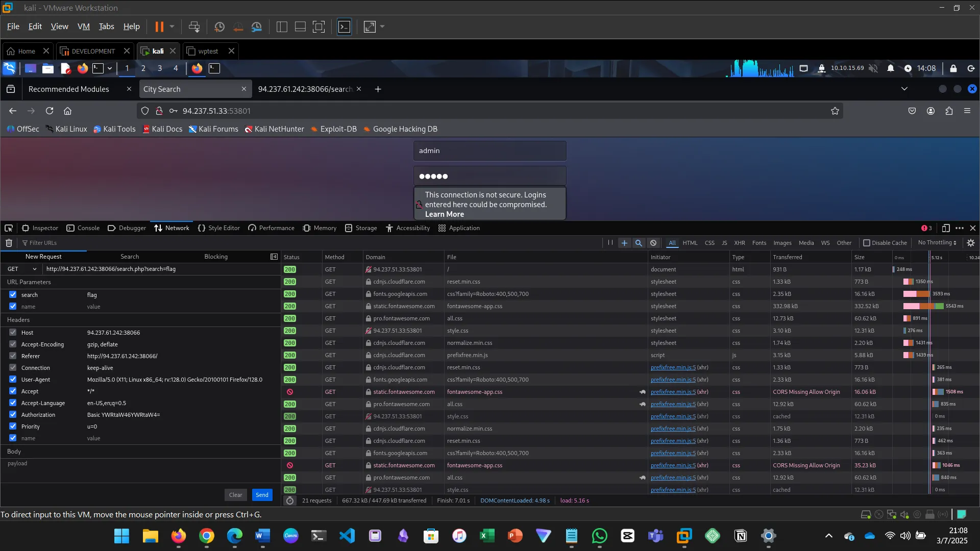Open the GET method dropdown
980x551 pixels.
point(21,269)
